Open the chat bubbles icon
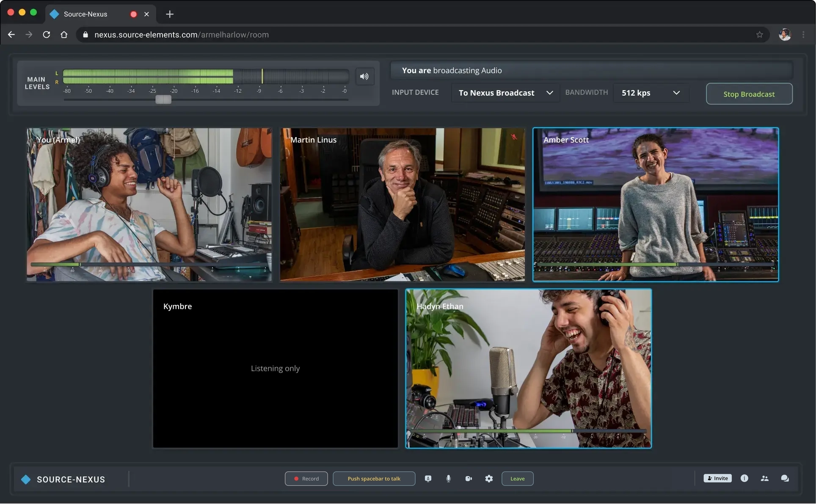 pyautogui.click(x=785, y=478)
